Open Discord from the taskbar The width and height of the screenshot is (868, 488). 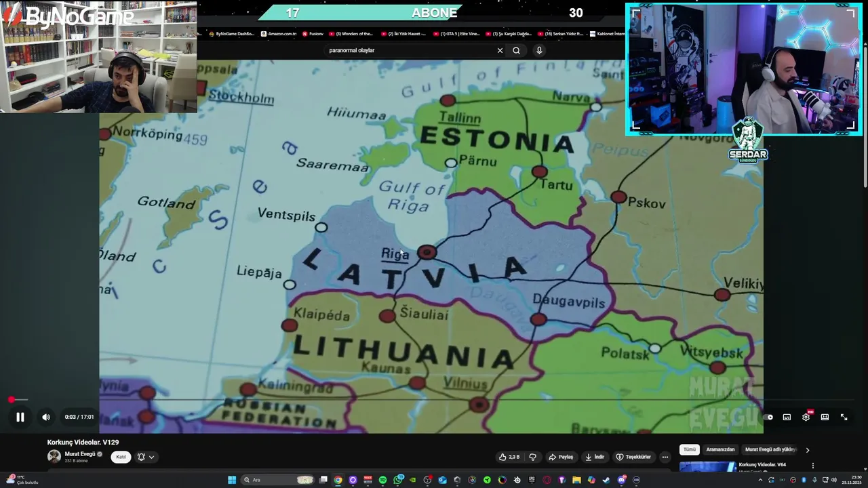[621, 480]
